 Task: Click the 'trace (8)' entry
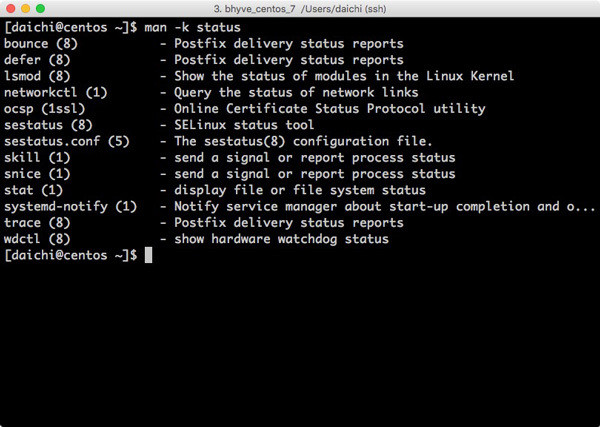[35, 223]
